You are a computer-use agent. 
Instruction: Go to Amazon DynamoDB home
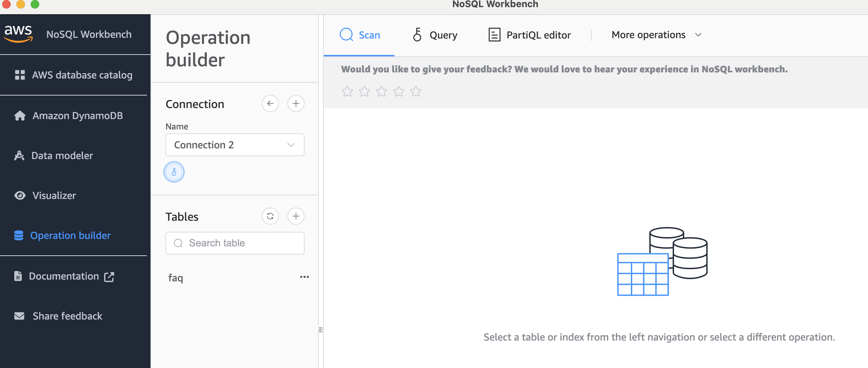pyautogui.click(x=68, y=116)
